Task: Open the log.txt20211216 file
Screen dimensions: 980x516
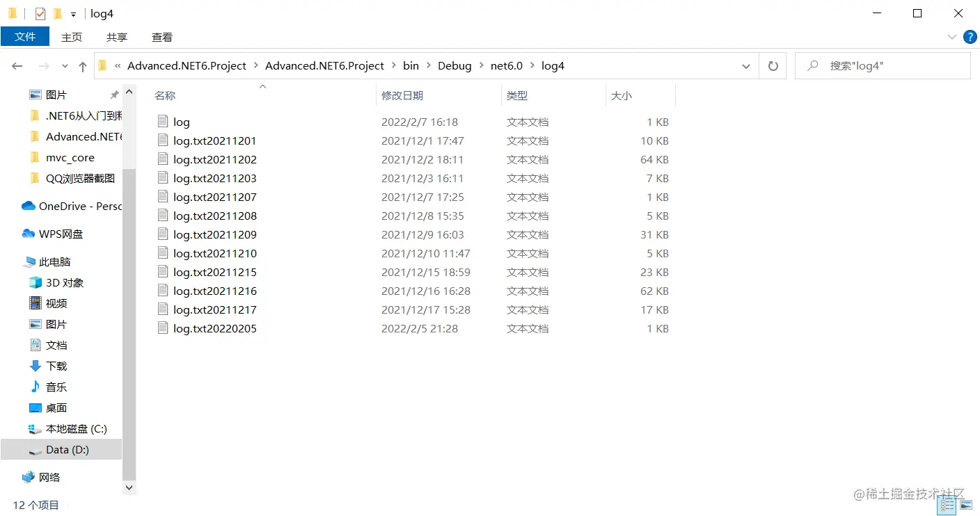Action: click(x=215, y=291)
